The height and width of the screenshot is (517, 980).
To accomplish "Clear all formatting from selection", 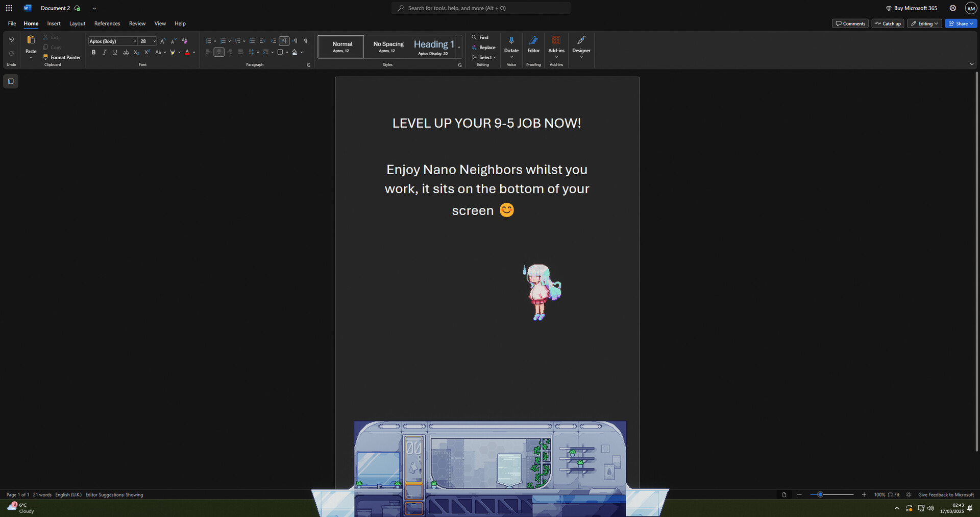I will point(185,41).
